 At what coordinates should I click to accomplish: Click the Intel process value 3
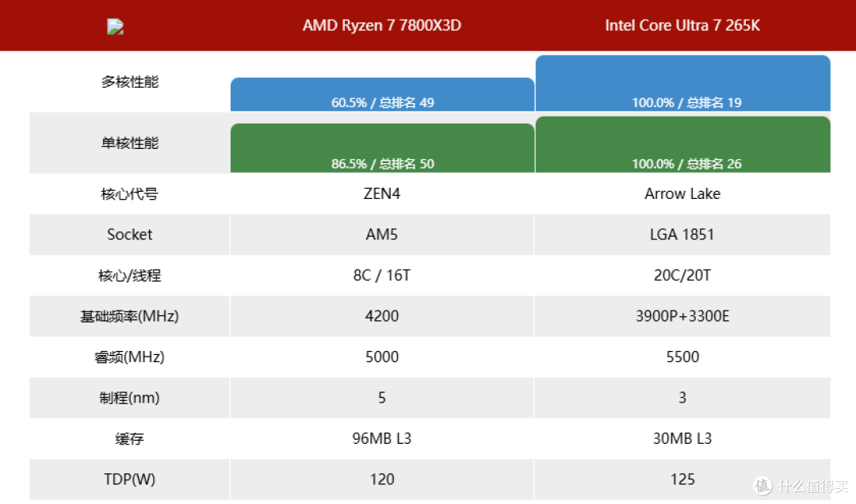click(x=682, y=398)
